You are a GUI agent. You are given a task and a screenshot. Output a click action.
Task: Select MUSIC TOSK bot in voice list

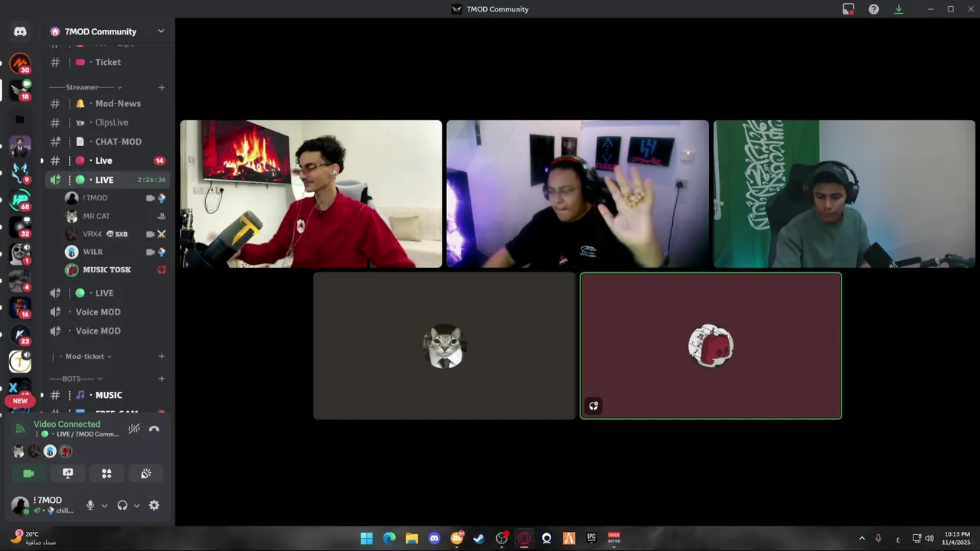pyautogui.click(x=115, y=269)
